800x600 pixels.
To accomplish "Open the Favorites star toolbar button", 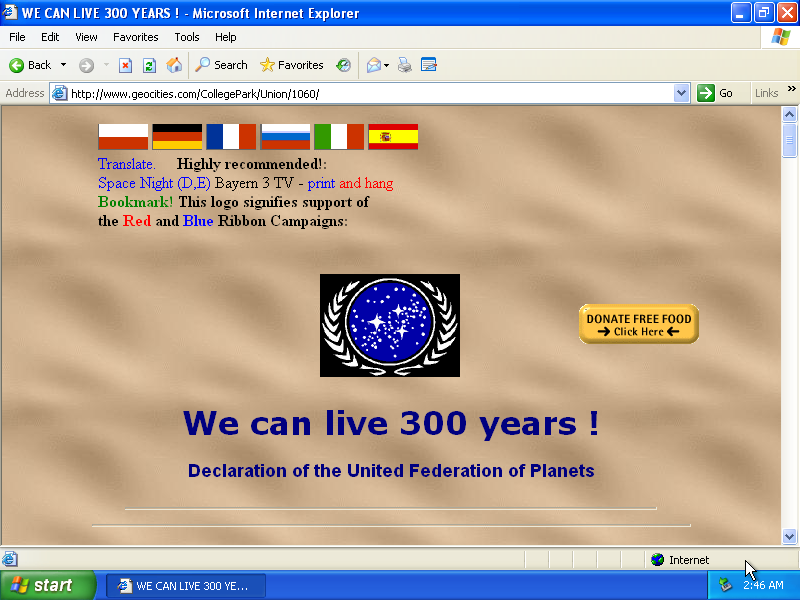I will (291, 65).
